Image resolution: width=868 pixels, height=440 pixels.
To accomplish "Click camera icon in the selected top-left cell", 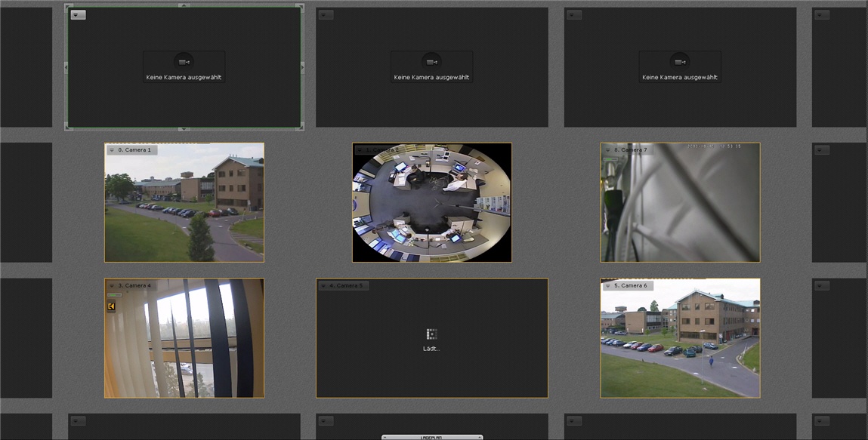I will point(184,62).
